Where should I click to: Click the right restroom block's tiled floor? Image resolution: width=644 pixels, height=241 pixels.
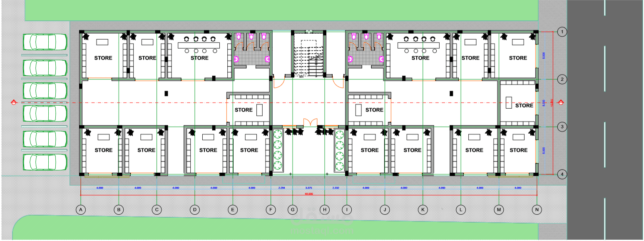[366, 49]
